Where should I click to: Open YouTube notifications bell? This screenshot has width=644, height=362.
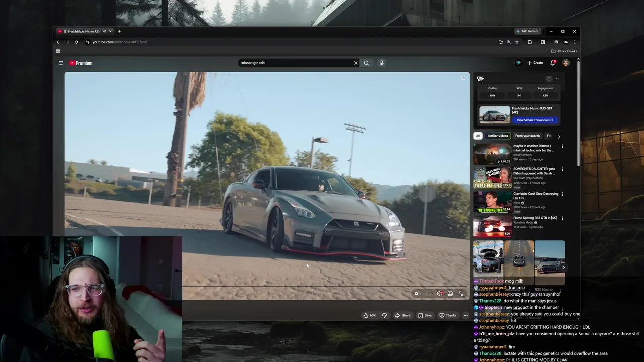point(553,63)
